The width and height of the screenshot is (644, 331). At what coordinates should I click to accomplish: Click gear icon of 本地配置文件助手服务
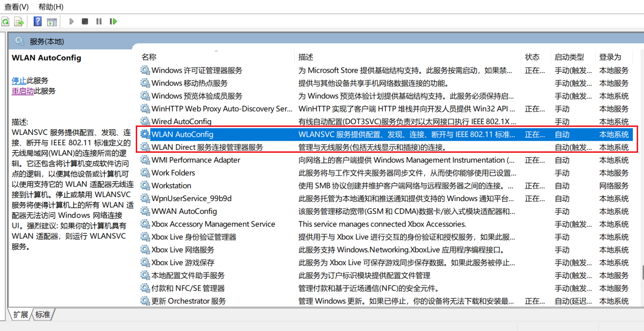[x=145, y=275]
